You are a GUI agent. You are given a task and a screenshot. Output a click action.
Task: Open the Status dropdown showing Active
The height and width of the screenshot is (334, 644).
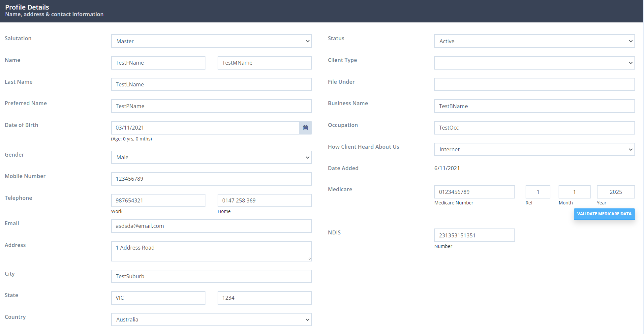click(x=535, y=41)
